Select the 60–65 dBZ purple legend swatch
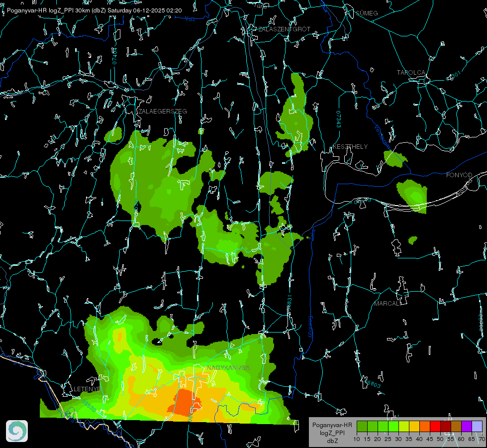This screenshot has height=448, width=487. coord(466,426)
